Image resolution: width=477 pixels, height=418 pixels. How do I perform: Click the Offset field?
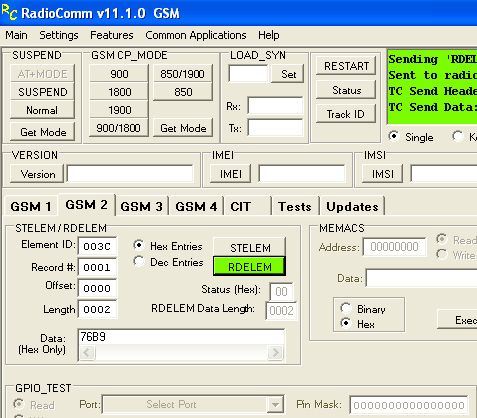point(97,288)
